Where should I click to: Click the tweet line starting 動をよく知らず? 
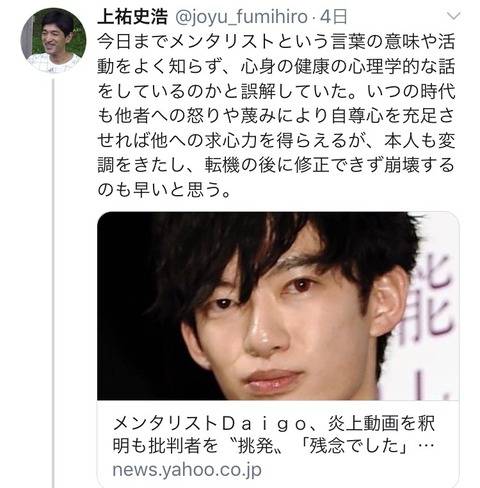(x=276, y=67)
